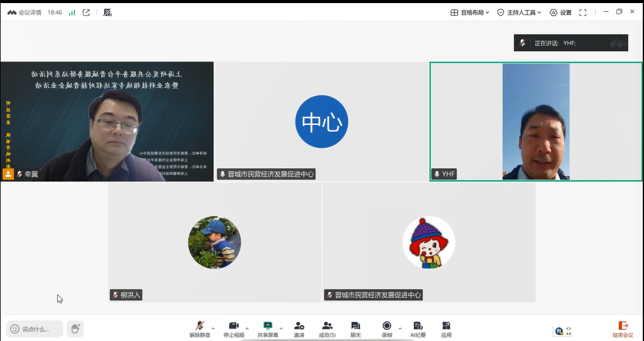Screen dimensions: 644x341
Task: Click the 正在讲话 YHF speaking indicator
Action: pyautogui.click(x=571, y=42)
